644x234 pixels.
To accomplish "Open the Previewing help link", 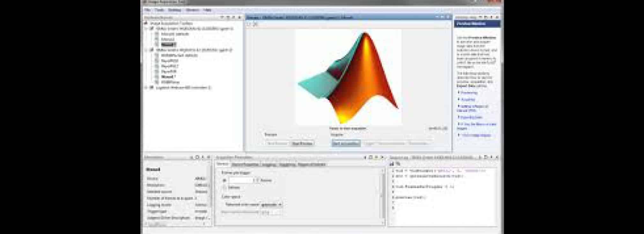I will coord(469,93).
